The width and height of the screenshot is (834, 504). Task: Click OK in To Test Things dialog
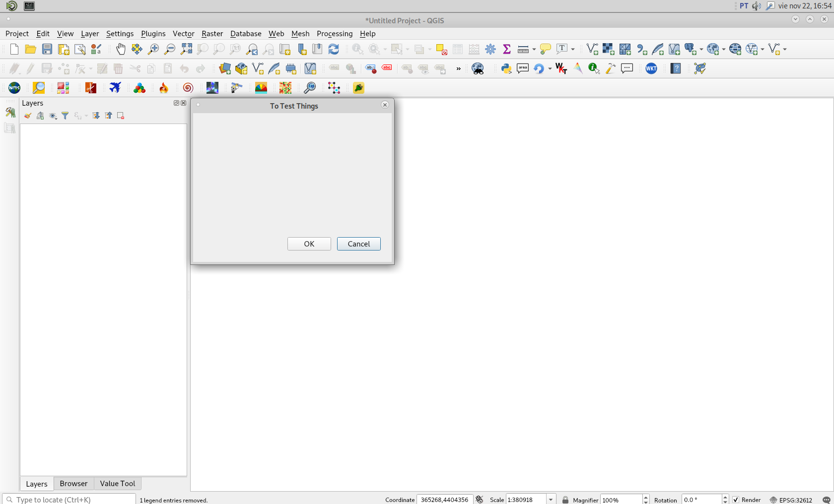coord(309,244)
